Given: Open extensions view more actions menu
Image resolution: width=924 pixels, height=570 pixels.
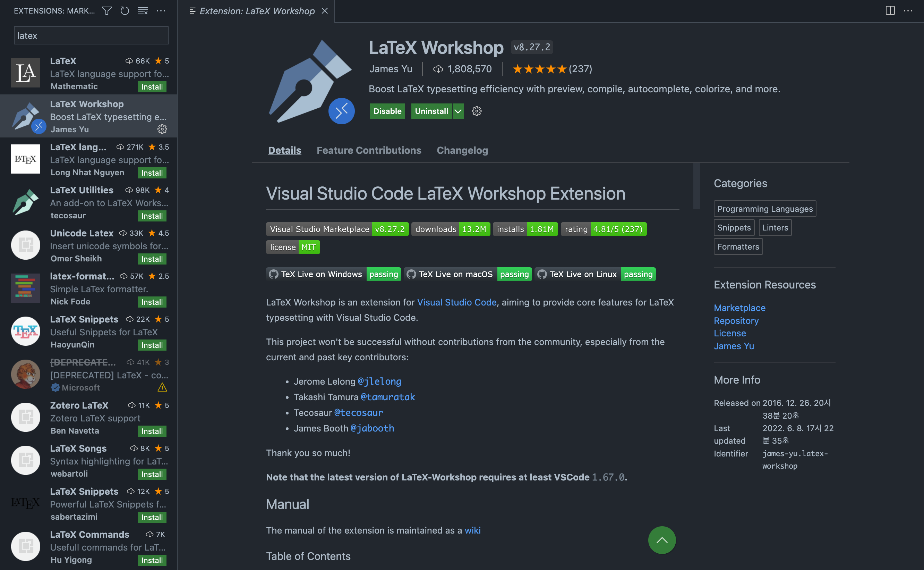Looking at the screenshot, I should point(161,11).
